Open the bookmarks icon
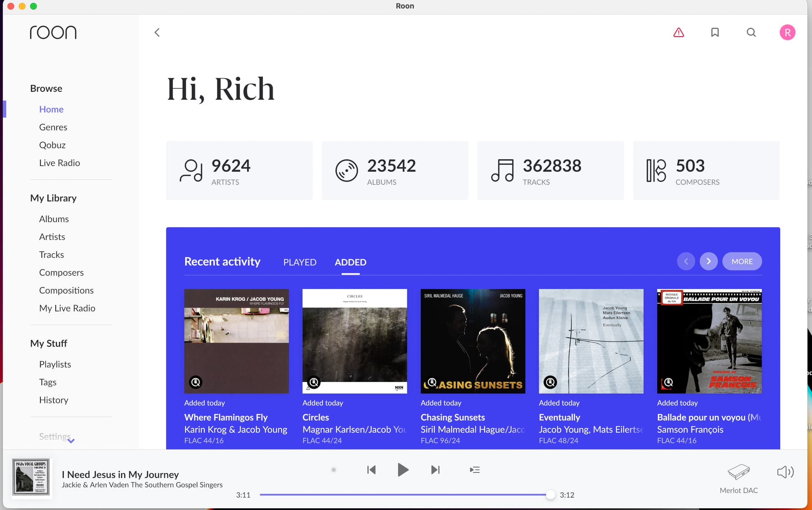Screen dimensions: 812x510 pos(715,33)
